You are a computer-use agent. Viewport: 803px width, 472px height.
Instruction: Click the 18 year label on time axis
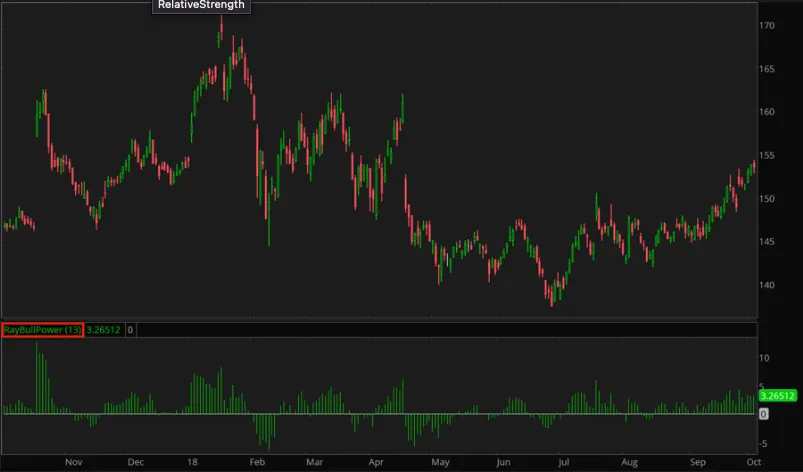point(192,462)
